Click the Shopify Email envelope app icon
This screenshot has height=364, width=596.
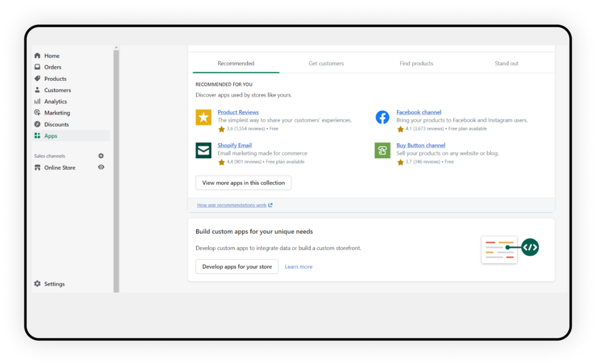203,150
